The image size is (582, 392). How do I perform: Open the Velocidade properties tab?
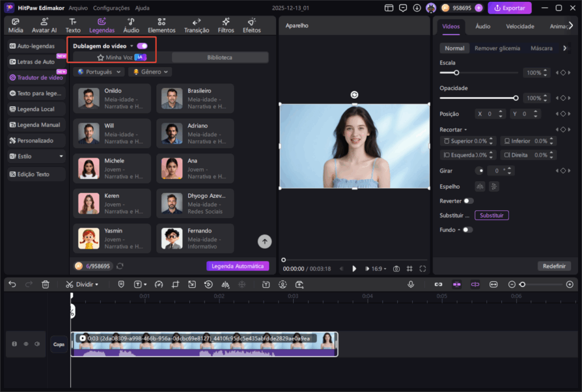[x=519, y=27]
